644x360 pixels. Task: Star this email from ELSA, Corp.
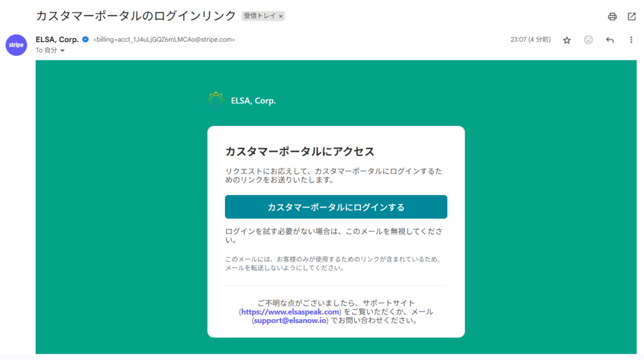[x=567, y=40]
